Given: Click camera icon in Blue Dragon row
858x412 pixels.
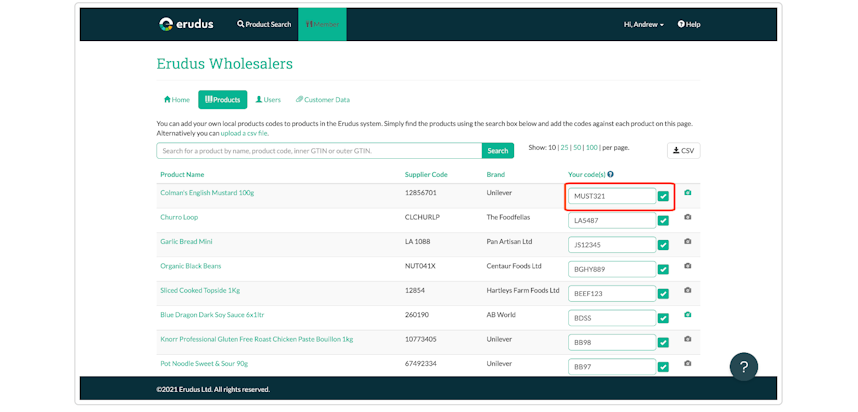Looking at the screenshot, I should click(688, 315).
